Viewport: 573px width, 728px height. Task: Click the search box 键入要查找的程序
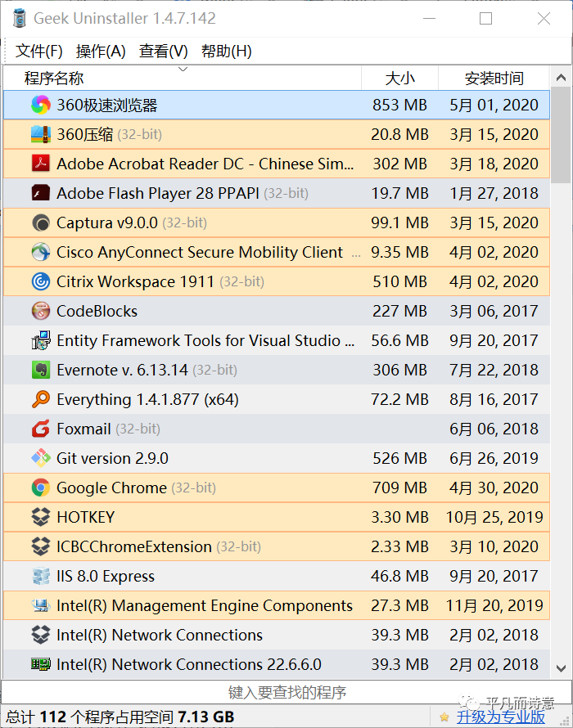[x=286, y=692]
